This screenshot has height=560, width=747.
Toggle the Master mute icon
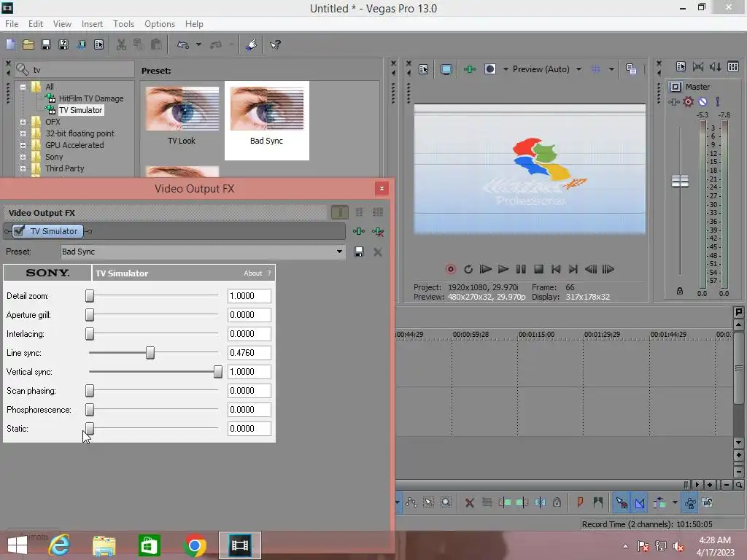pos(703,101)
